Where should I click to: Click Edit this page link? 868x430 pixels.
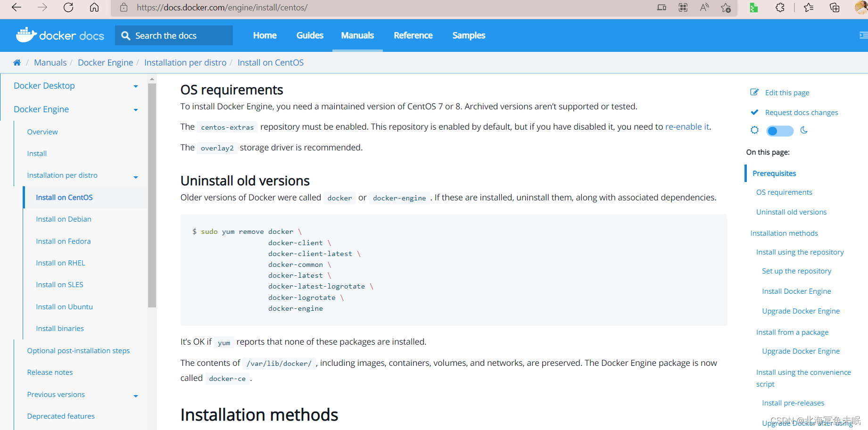[x=787, y=92]
